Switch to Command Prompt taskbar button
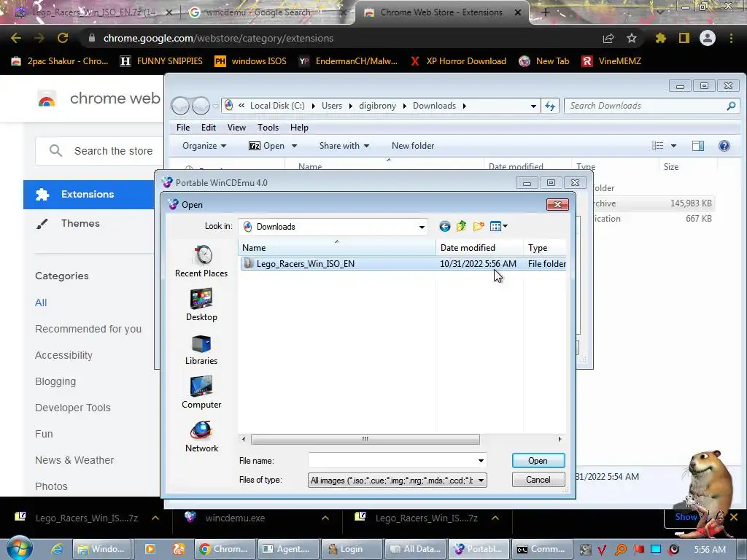 [x=541, y=549]
